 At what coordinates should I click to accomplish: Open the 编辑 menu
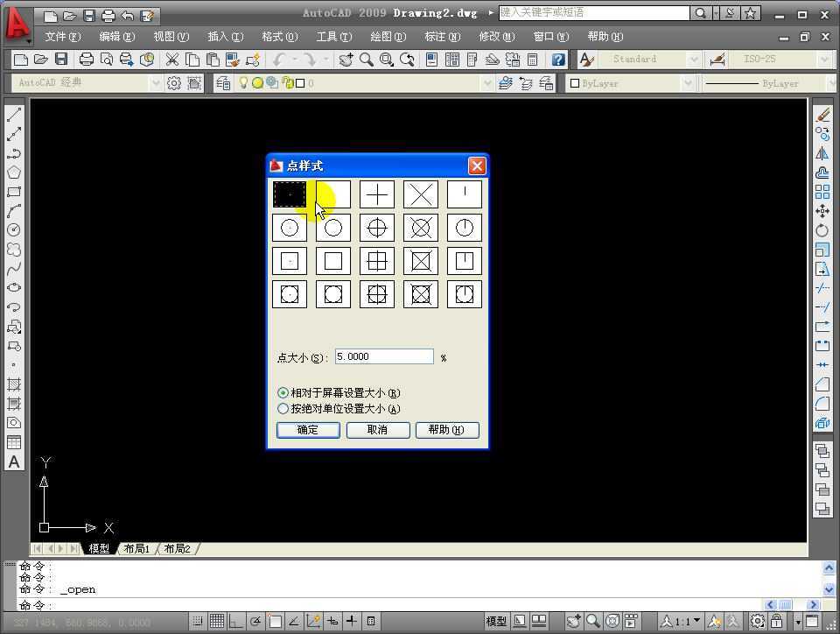pos(116,37)
